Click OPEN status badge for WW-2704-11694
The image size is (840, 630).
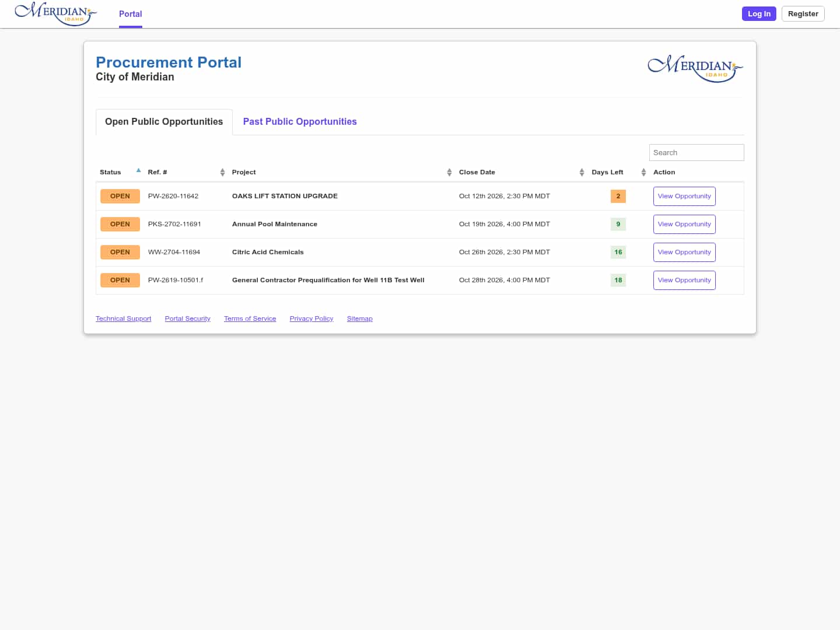point(120,252)
